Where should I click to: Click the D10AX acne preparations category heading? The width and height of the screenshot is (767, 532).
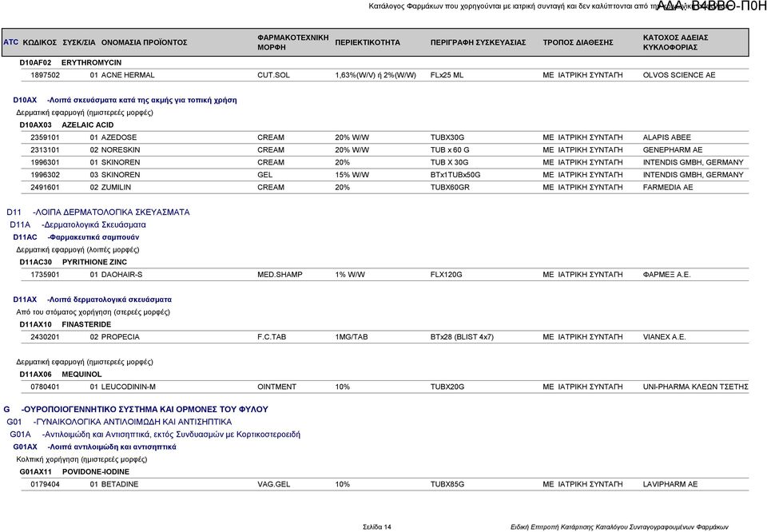tap(125, 100)
